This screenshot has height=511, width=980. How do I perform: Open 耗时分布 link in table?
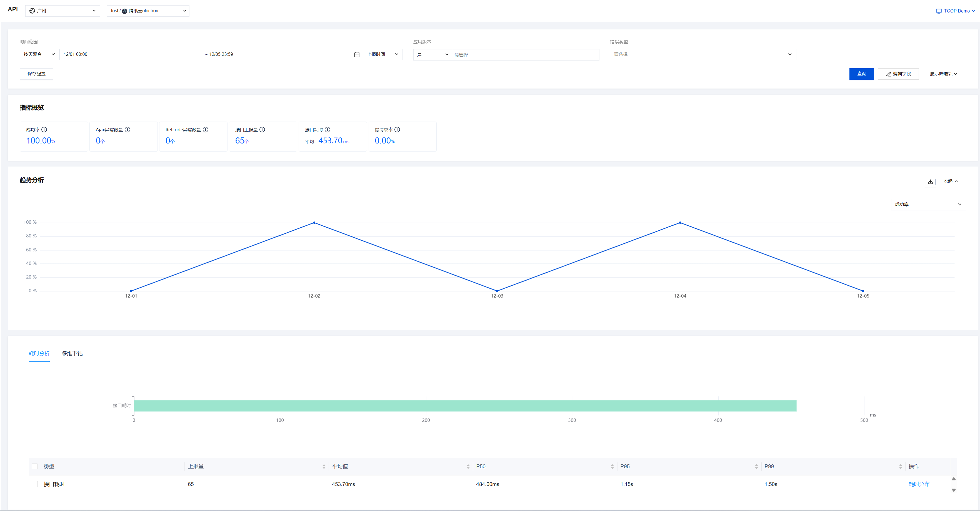click(x=919, y=484)
